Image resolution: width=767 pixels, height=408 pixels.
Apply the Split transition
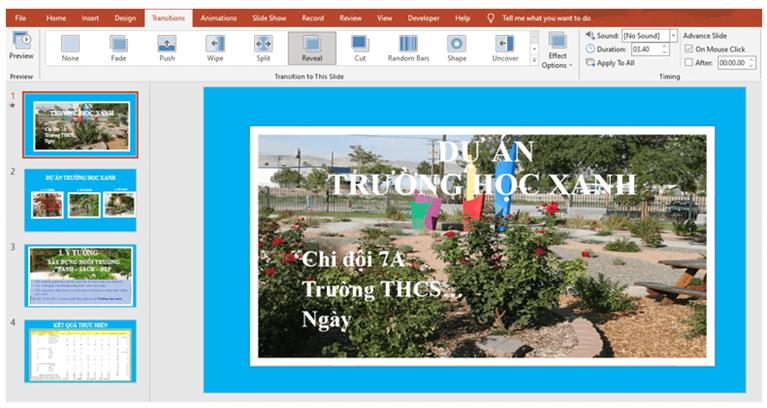(263, 48)
